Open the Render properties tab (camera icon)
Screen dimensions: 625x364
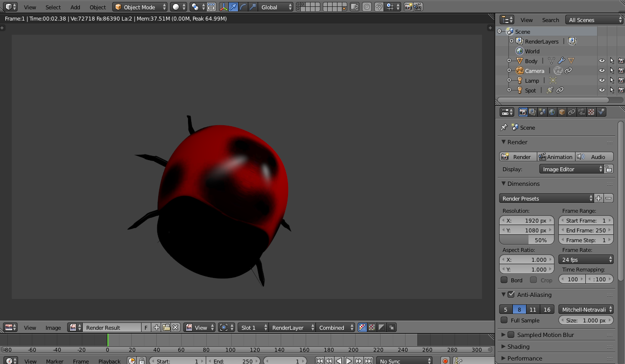(x=523, y=112)
